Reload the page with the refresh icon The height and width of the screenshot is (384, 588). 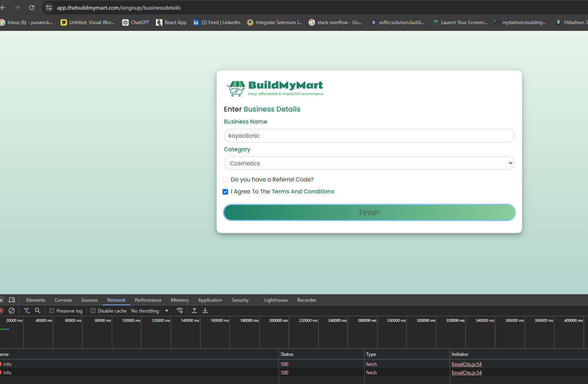click(32, 8)
